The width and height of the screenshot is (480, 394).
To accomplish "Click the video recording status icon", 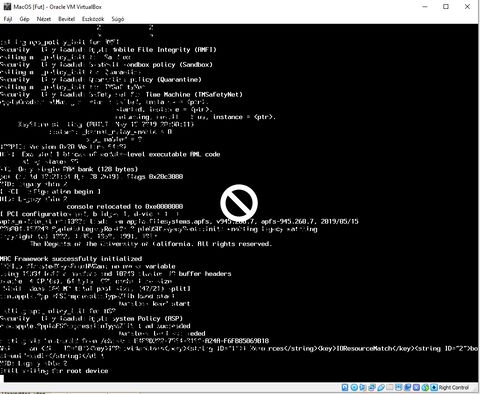I will tap(407, 387).
